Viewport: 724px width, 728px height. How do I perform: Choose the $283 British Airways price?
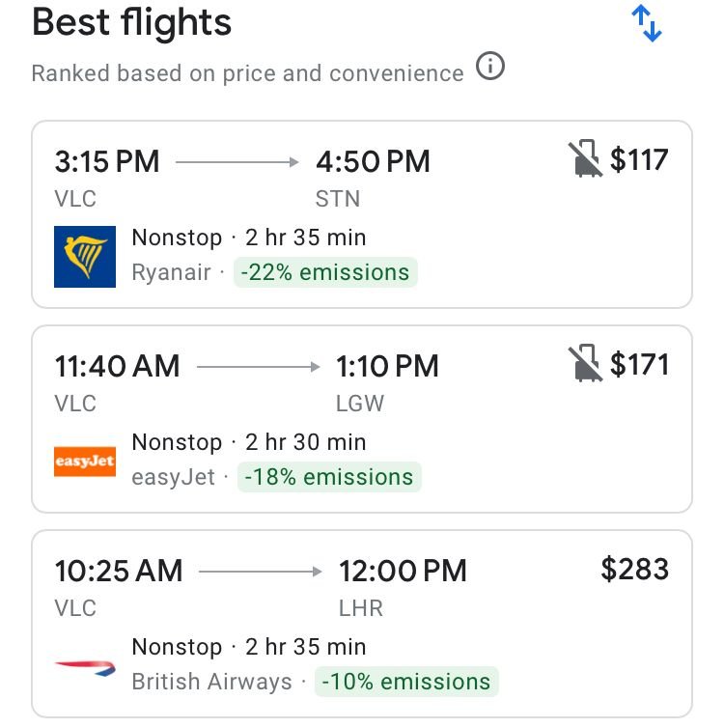(x=634, y=569)
